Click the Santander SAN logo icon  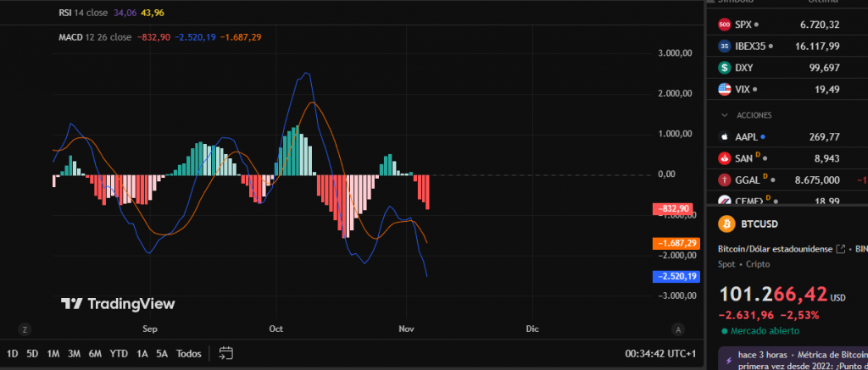pyautogui.click(x=725, y=157)
